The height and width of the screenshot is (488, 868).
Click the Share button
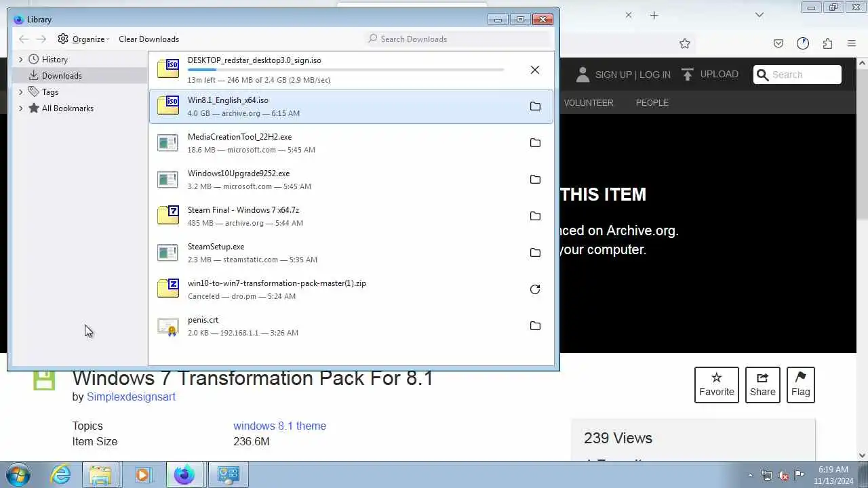point(763,385)
